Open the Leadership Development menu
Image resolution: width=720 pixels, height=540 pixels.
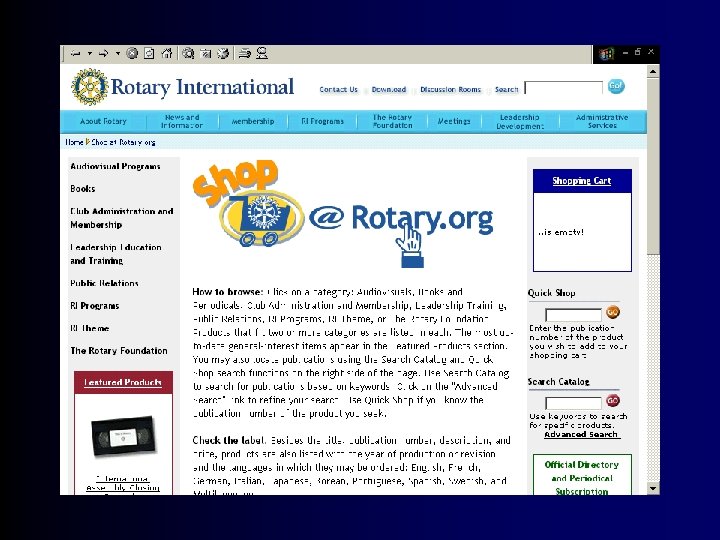pyautogui.click(x=520, y=122)
